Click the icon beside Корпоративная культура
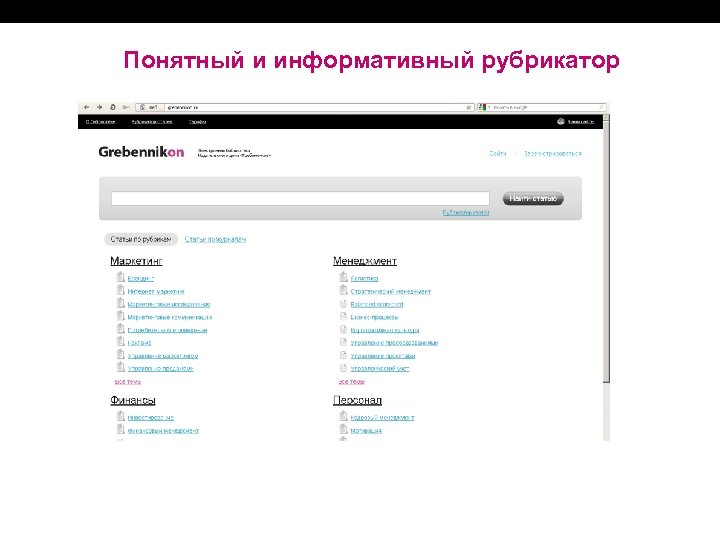 343,329
